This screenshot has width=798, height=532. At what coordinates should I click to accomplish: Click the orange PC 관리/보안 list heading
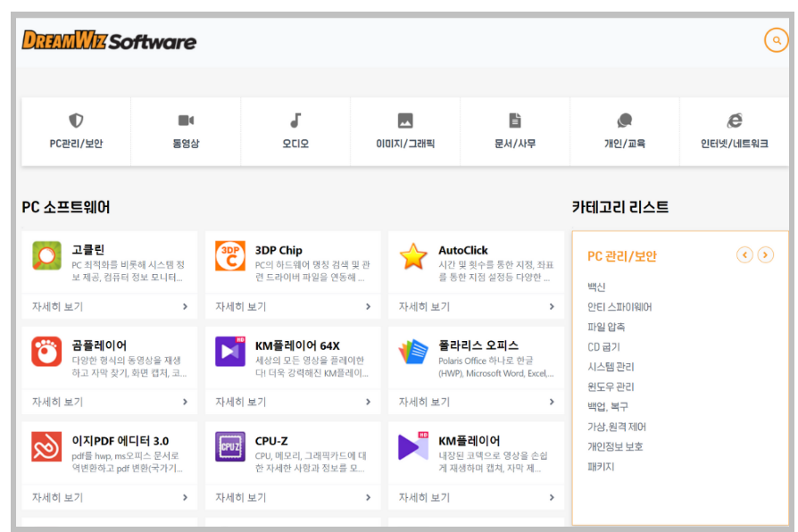tap(622, 256)
